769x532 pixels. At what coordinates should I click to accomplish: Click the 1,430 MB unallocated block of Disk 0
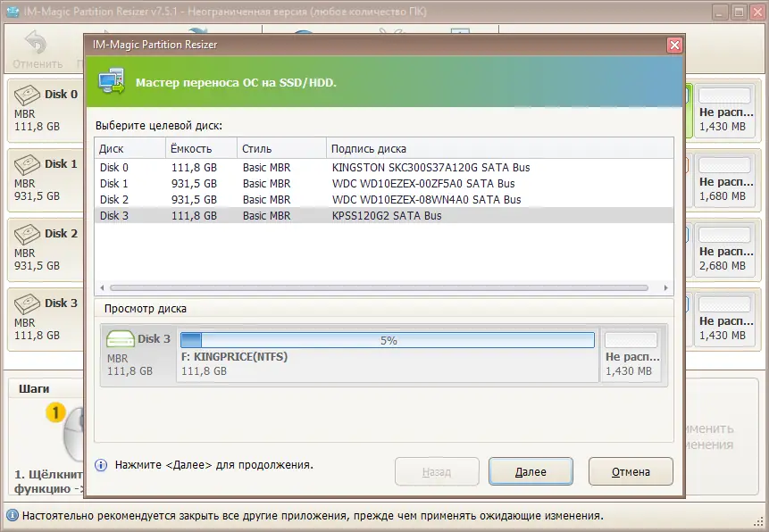(725, 111)
